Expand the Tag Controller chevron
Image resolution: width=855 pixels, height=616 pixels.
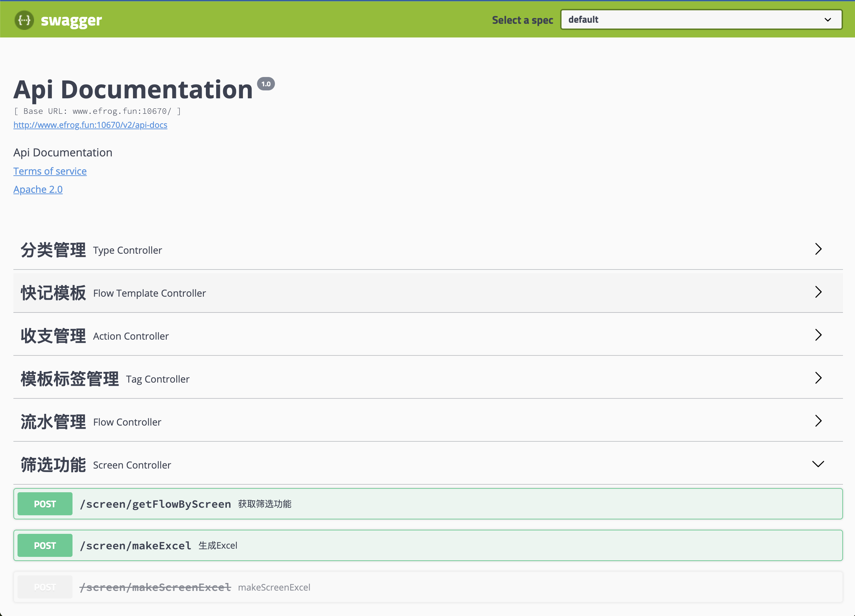tap(818, 378)
